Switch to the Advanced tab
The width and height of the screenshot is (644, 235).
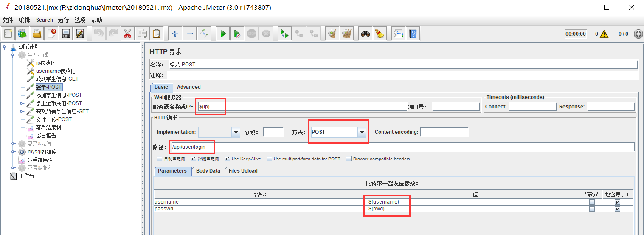coord(189,87)
